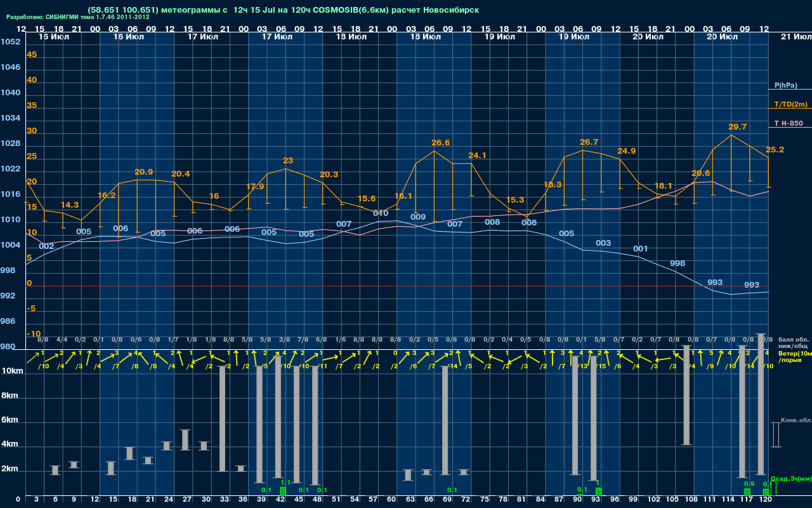Click the 35 temperature axis label
Screen dimensions: 812x508
[x=32, y=105]
